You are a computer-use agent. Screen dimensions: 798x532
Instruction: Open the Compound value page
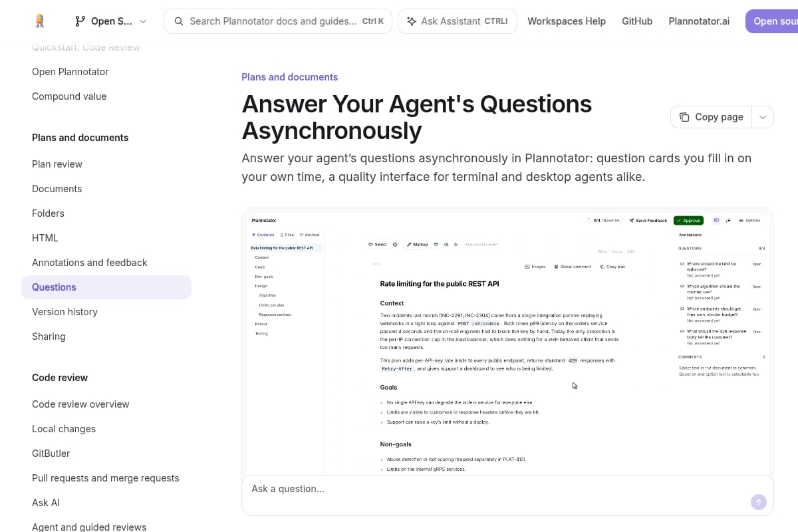click(x=69, y=96)
